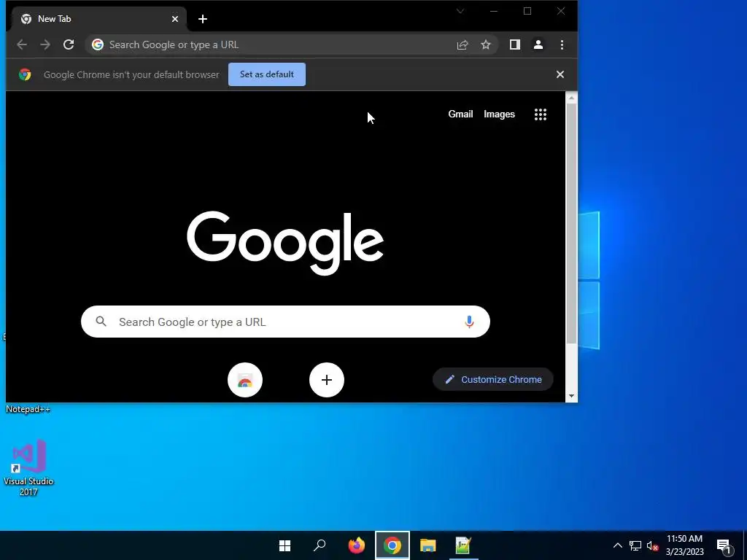Click the Chrome taskbar icon
The width and height of the screenshot is (747, 560).
pyautogui.click(x=392, y=545)
